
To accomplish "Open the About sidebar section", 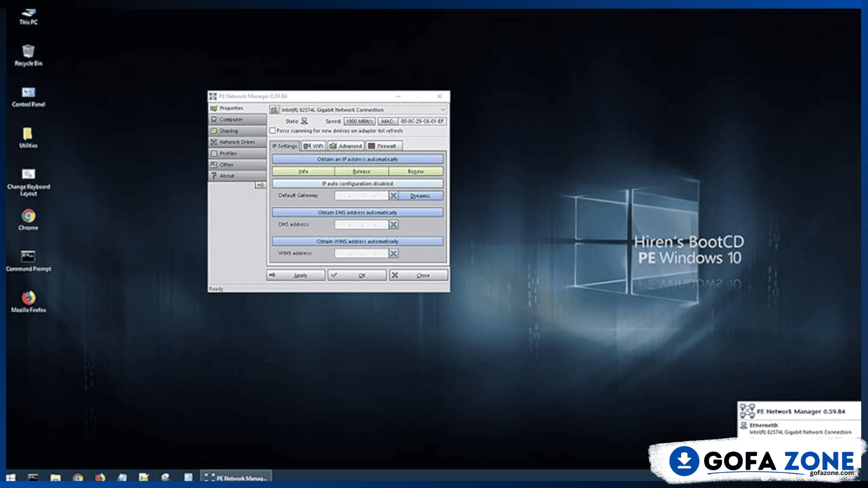I will pyautogui.click(x=237, y=176).
